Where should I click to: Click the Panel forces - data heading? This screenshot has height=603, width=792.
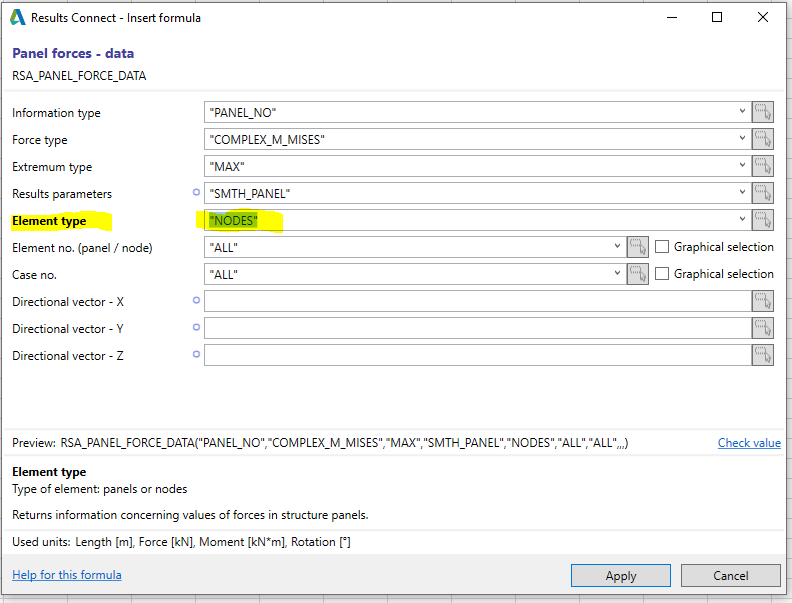pos(73,54)
